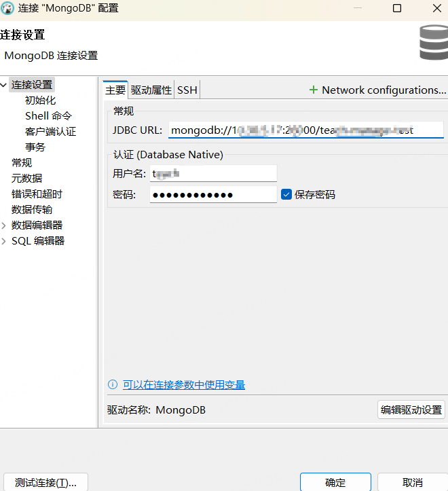This screenshot has width=448, height=491.
Task: Open 可以在连接参数中使用变量 link
Action: 184,385
